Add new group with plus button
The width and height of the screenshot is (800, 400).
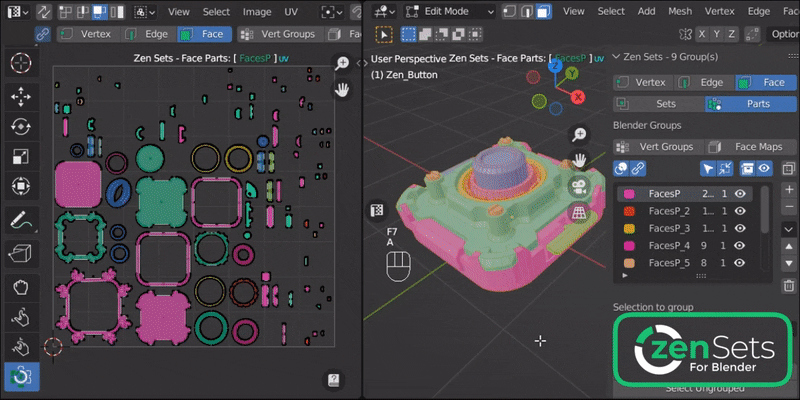(789, 190)
